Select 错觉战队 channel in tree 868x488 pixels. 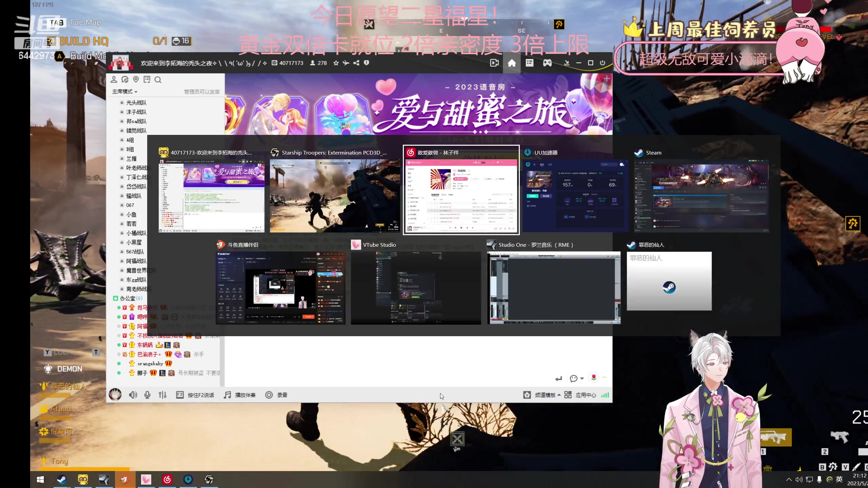coord(136,131)
